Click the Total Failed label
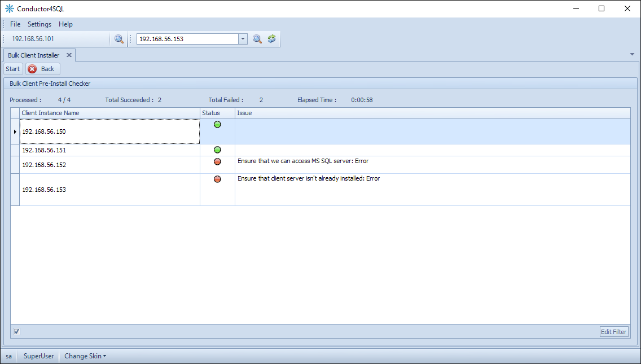This screenshot has height=364, width=641. [226, 100]
